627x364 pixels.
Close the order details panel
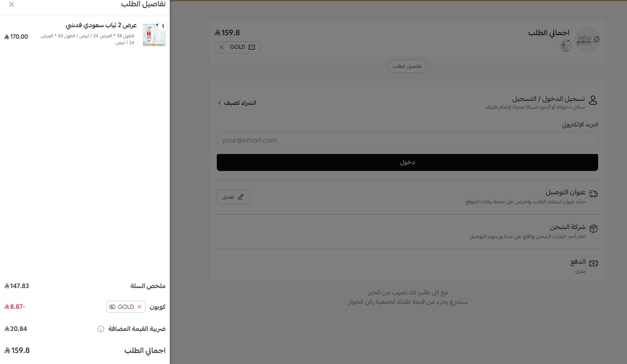(x=11, y=4)
